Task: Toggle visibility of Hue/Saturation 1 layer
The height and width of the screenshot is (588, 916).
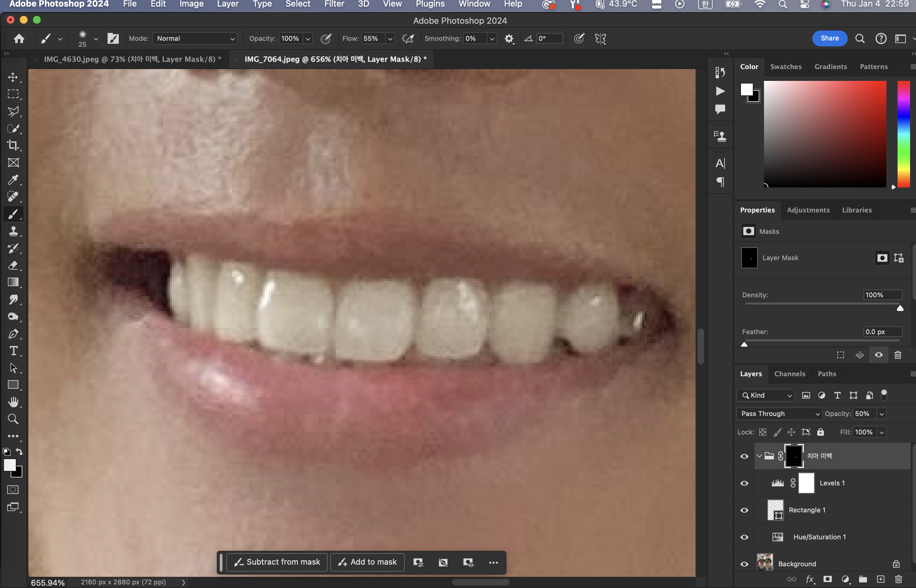Action: (x=744, y=537)
